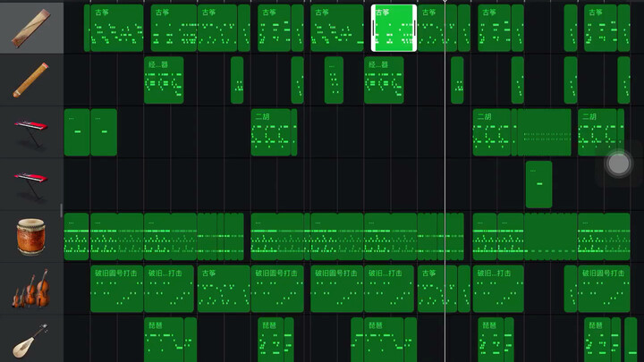
Task: Select second 经...器 region in flute track
Action: pyautogui.click(x=384, y=80)
